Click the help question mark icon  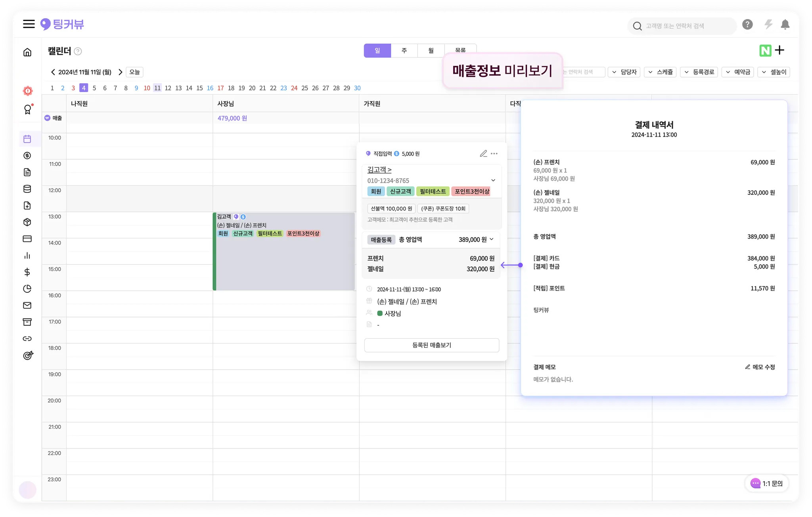click(x=747, y=25)
